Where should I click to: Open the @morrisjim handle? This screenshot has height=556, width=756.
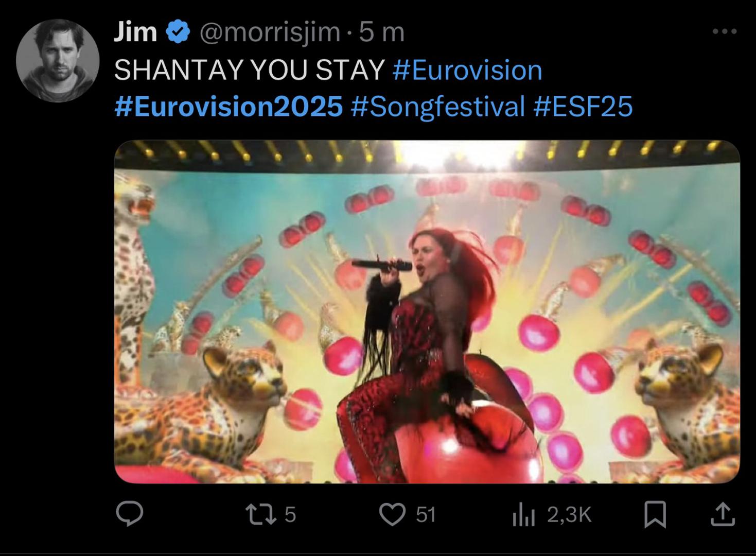(269, 33)
